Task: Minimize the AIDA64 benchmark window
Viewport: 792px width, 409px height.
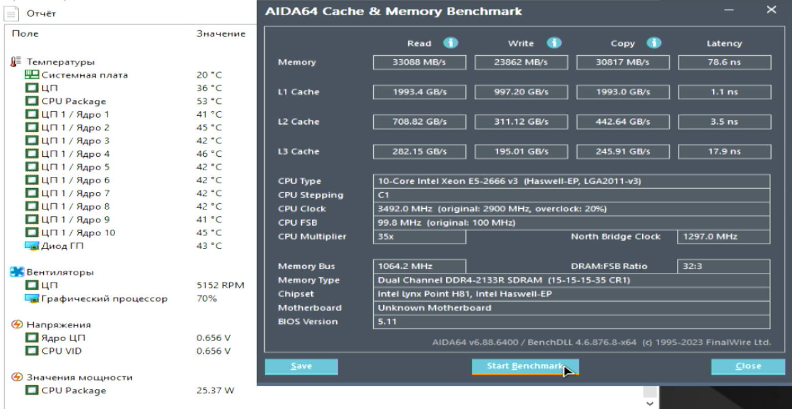Action: [x=728, y=10]
